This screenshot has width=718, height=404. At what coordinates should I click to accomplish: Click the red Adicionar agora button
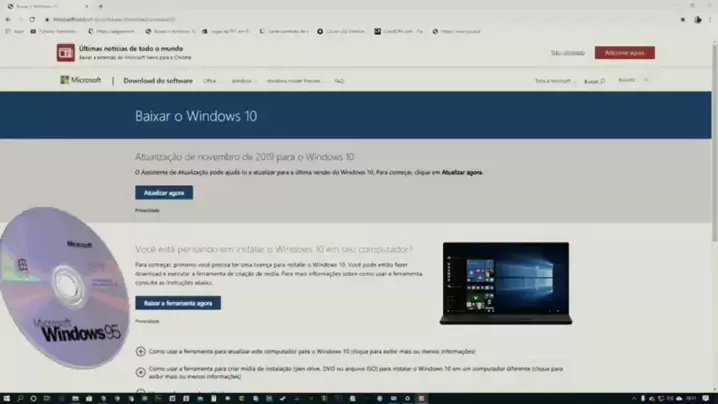click(x=624, y=52)
